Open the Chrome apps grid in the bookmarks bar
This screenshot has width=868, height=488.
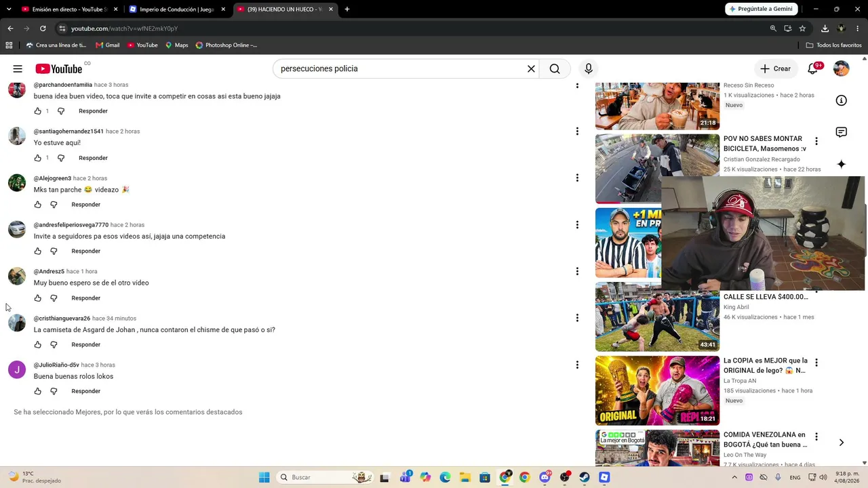click(9, 45)
